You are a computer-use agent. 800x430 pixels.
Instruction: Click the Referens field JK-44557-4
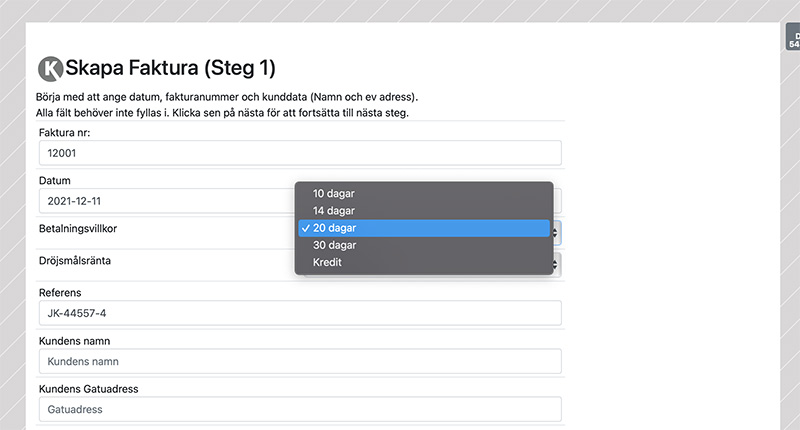[300, 313]
